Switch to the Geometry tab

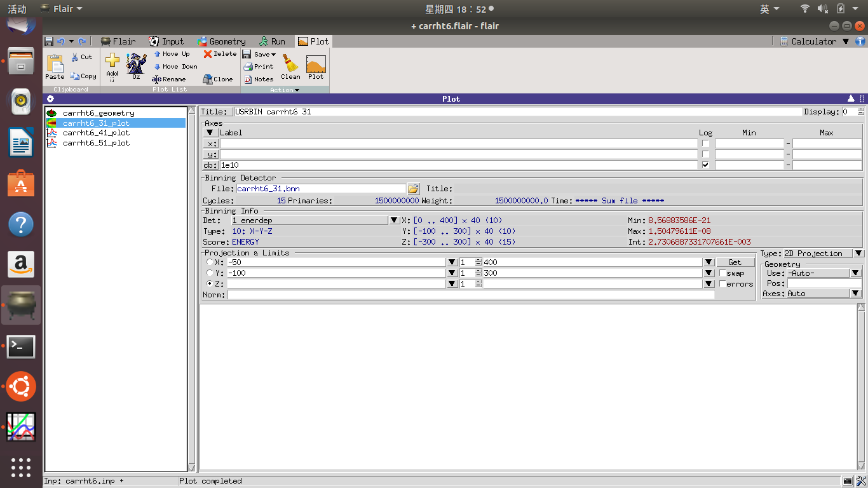(221, 41)
